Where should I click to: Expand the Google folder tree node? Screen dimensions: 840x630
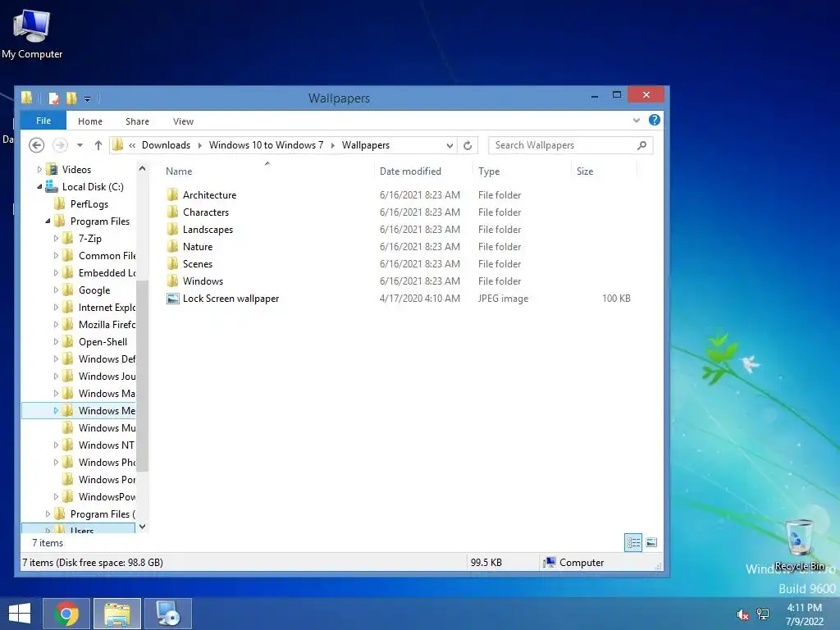click(x=56, y=290)
